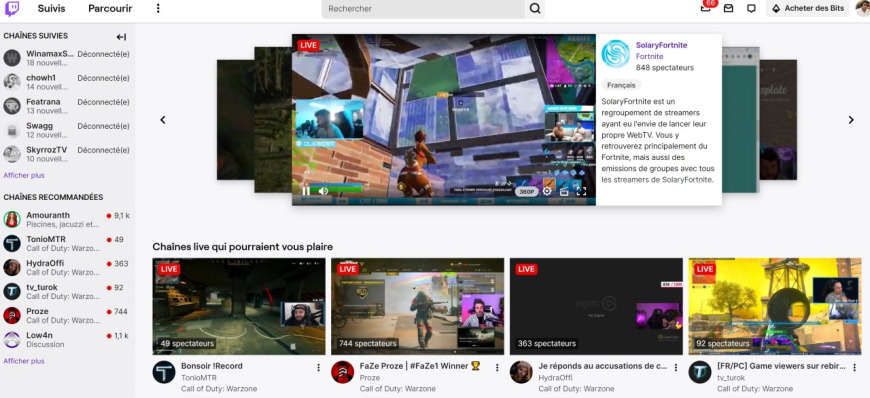870x398 pixels.
Task: Open the chat bubble icon in top bar
Action: tap(751, 8)
